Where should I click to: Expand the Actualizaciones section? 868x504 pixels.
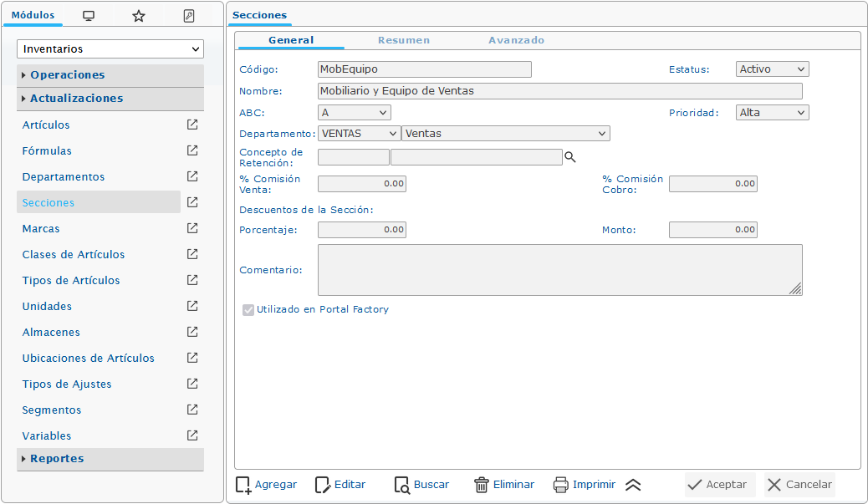pos(110,99)
